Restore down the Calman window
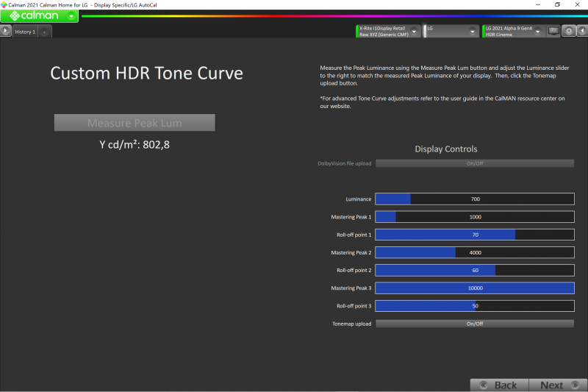588x392 pixels. pos(557,5)
